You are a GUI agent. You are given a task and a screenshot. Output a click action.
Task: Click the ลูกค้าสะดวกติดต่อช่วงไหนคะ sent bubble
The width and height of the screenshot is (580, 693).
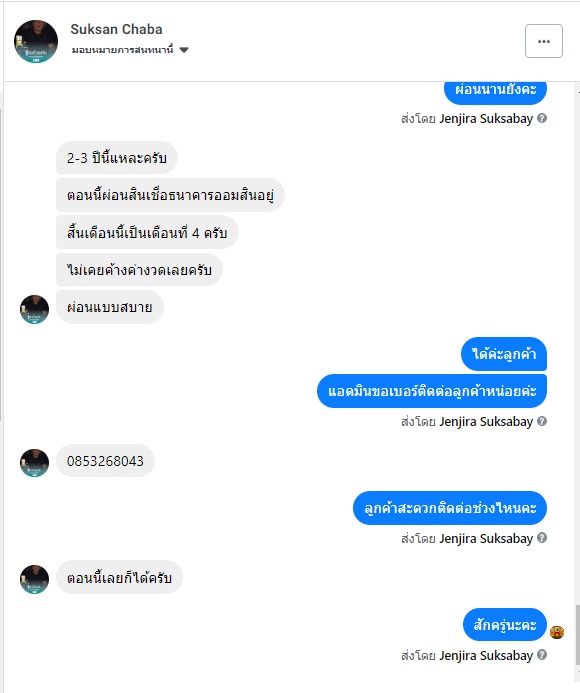(450, 508)
